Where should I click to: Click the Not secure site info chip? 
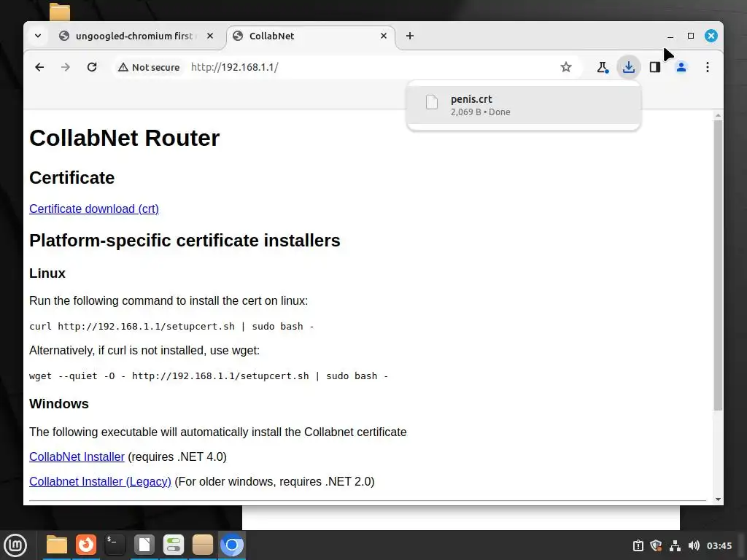pos(149,67)
